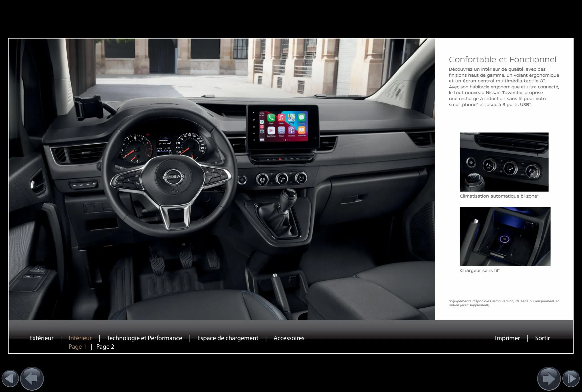The image size is (582, 392).
Task: Click the wireless charger thumbnail image
Action: point(505,237)
